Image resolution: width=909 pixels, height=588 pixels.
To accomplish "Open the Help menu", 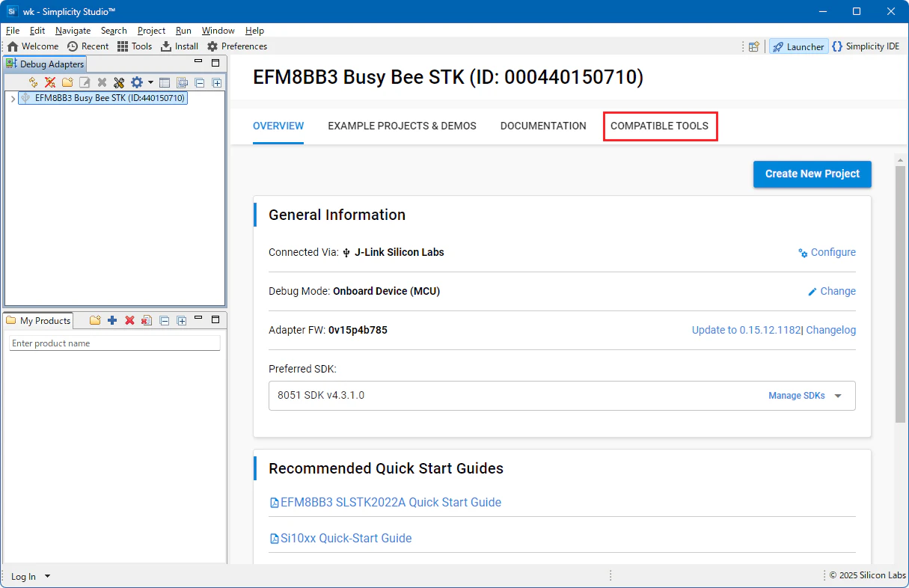I will [x=254, y=31].
